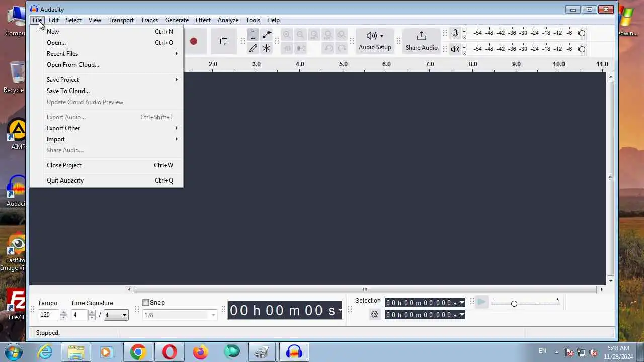Move the playback speed slider knob
Viewport: 644px width, 362px height.
(x=514, y=304)
